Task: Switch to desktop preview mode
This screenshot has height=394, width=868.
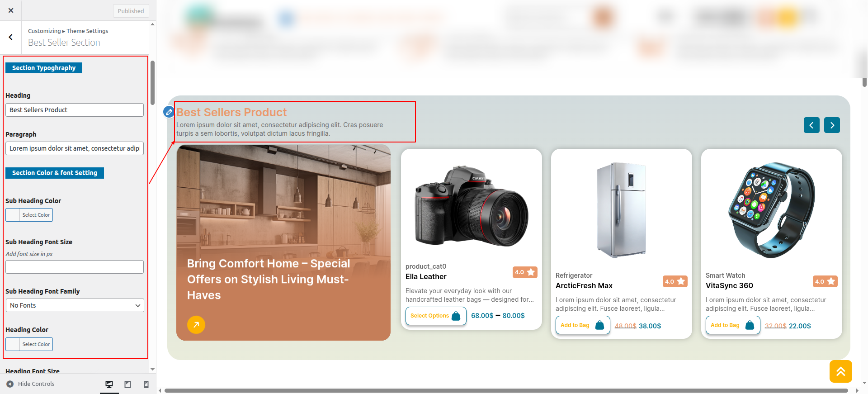Action: (x=109, y=384)
